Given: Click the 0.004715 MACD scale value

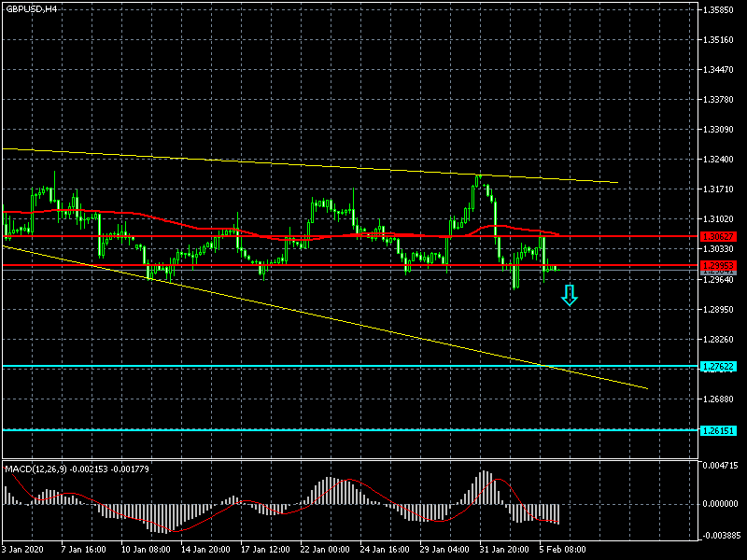Looking at the screenshot, I should [x=720, y=466].
